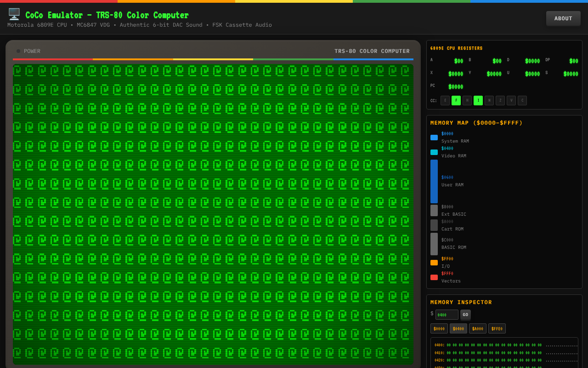Toggle the V condition code flag
Screen dimensions: 588x368
(511, 101)
